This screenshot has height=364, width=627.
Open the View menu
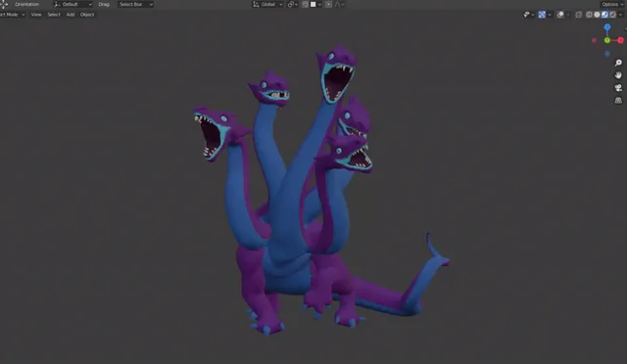click(x=36, y=15)
